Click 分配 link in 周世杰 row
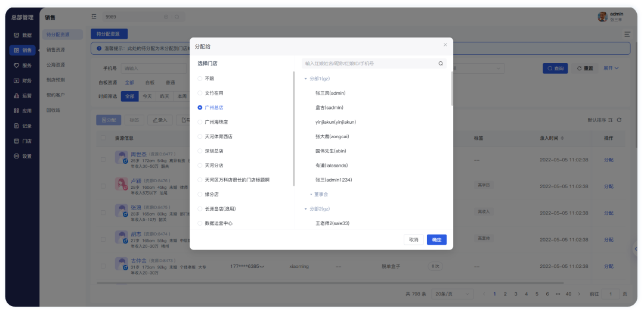Image resolution: width=644 pixels, height=312 pixels. [608, 160]
